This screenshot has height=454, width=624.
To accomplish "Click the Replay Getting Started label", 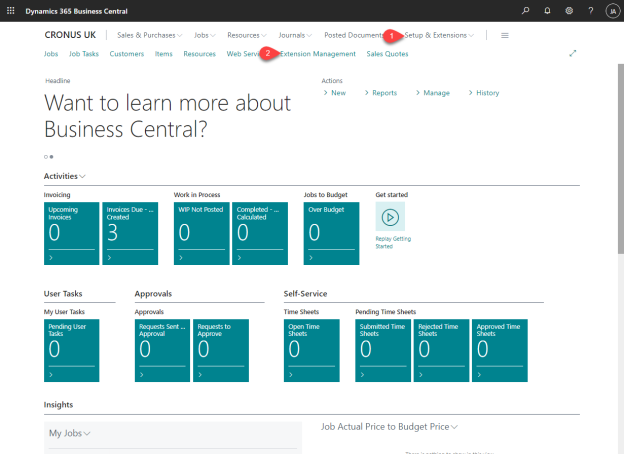I will [393, 242].
